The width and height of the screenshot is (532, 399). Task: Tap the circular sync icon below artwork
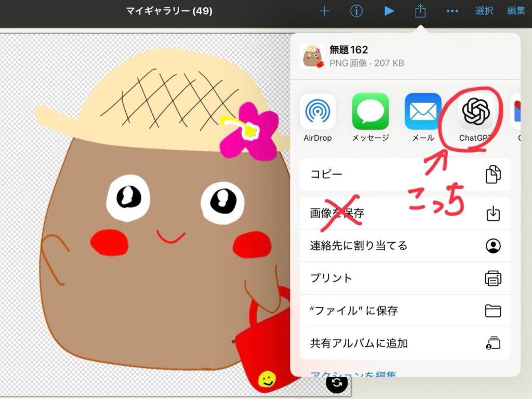(337, 383)
